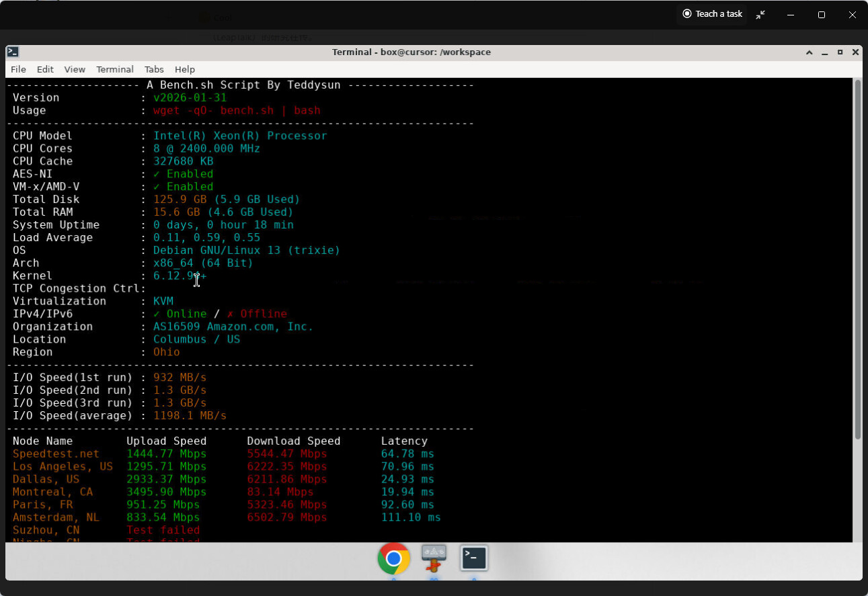Click the 83.14 Mbps download speed
The height and width of the screenshot is (596, 868).
coord(280,493)
